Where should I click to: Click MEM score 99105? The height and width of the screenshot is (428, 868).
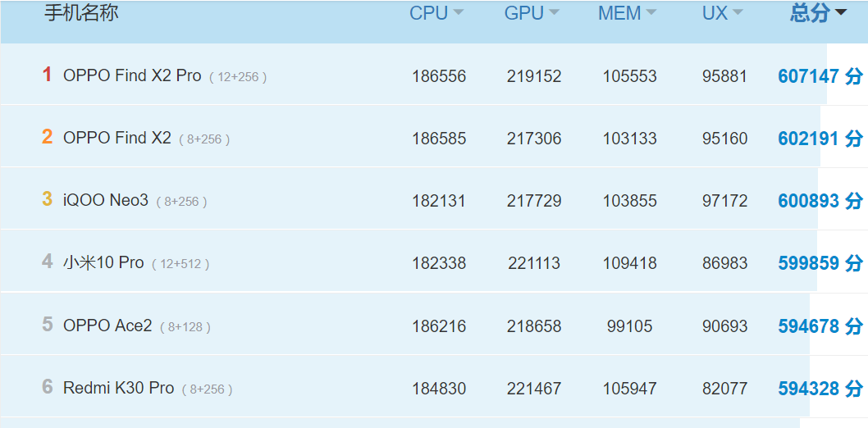click(630, 327)
